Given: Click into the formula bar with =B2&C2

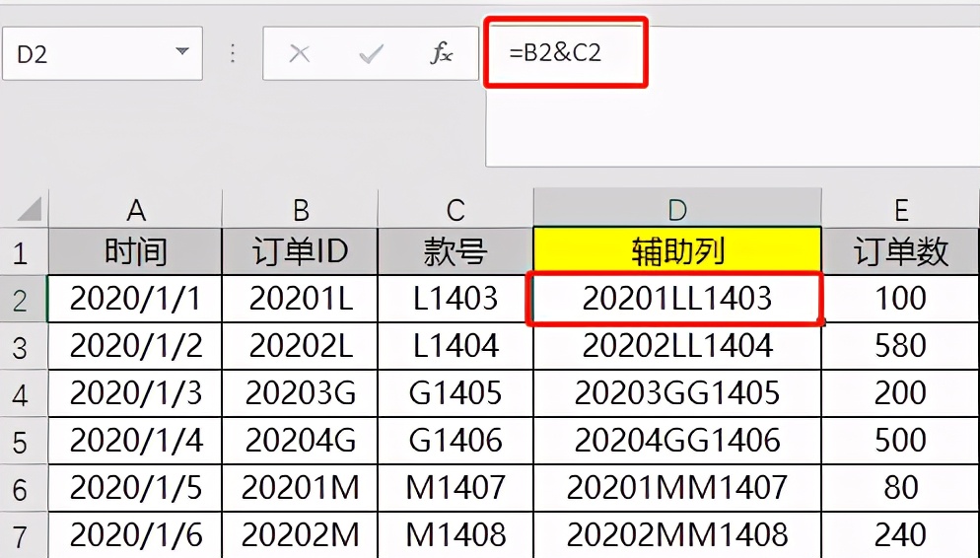Looking at the screenshot, I should (733, 97).
